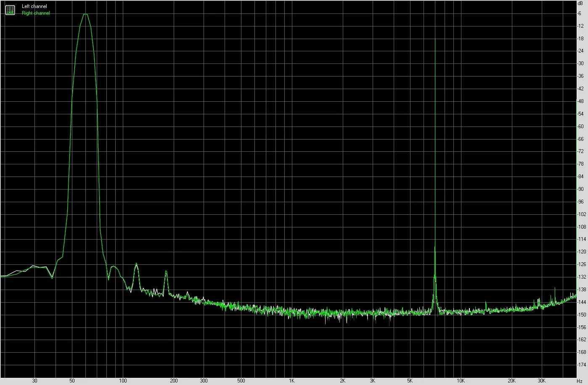This screenshot has height=385, width=588.
Task: Click the "dB" axis unit label
Action: (x=580, y=3)
